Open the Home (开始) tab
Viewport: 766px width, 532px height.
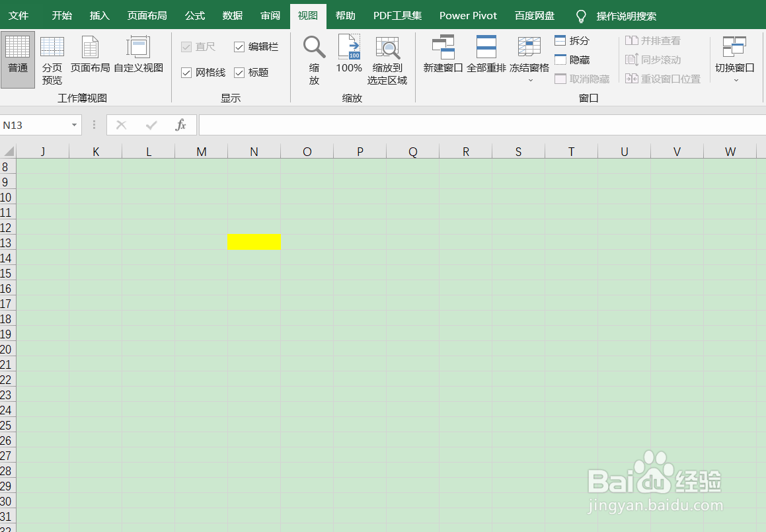[x=62, y=16]
